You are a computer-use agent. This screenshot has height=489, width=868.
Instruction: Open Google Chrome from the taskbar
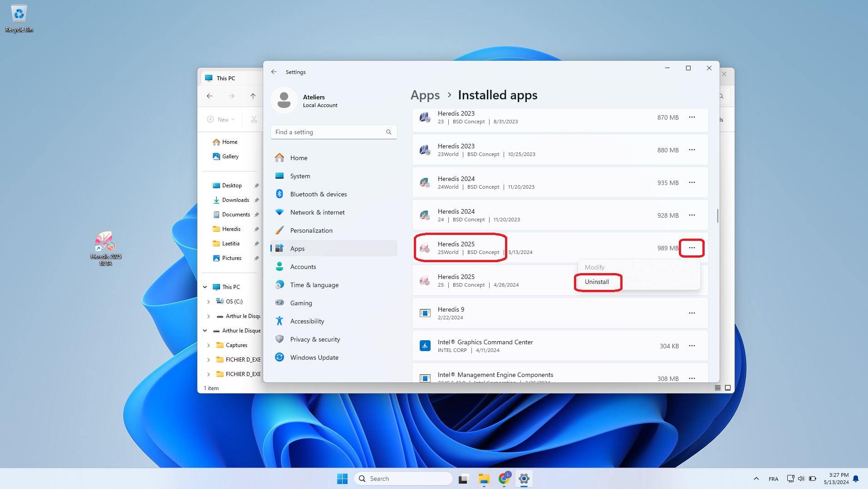504,479
